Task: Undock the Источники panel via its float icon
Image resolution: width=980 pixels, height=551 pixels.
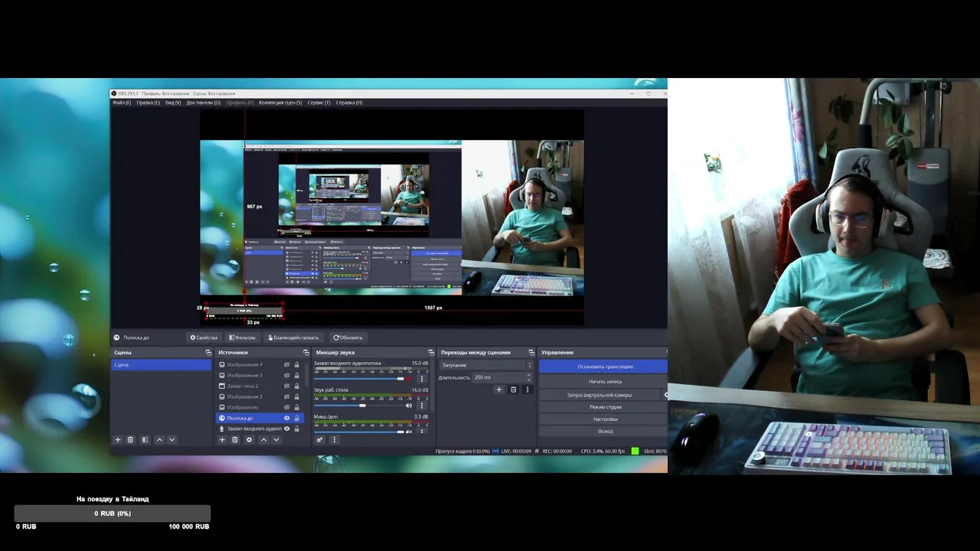Action: (x=305, y=353)
